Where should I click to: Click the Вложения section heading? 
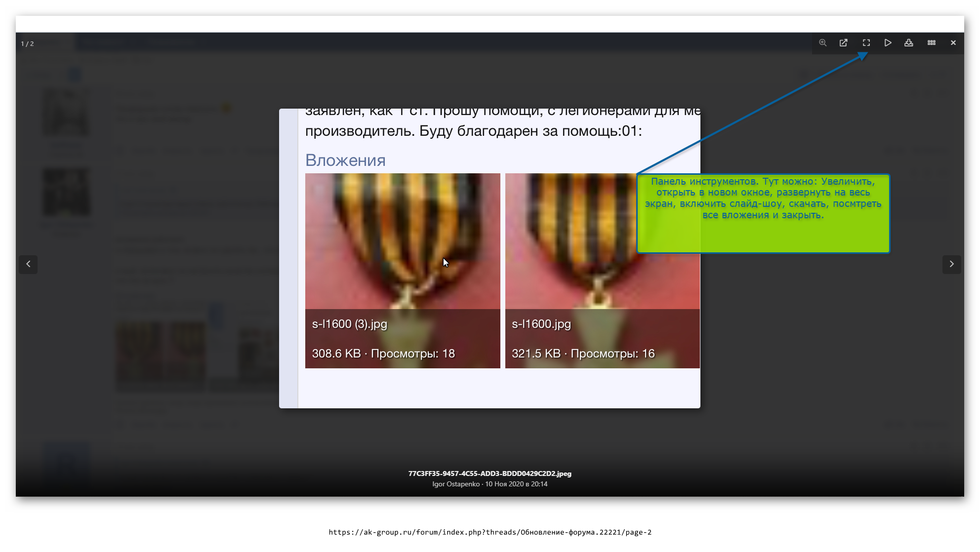(x=346, y=160)
